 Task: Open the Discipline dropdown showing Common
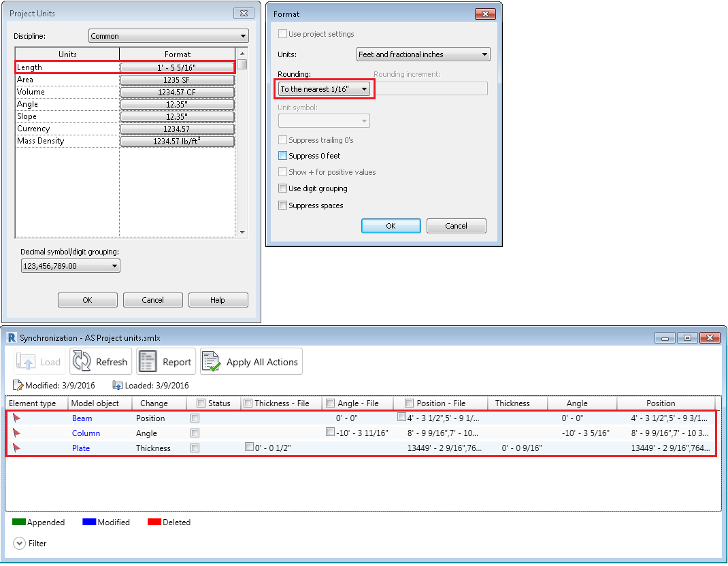coord(169,36)
